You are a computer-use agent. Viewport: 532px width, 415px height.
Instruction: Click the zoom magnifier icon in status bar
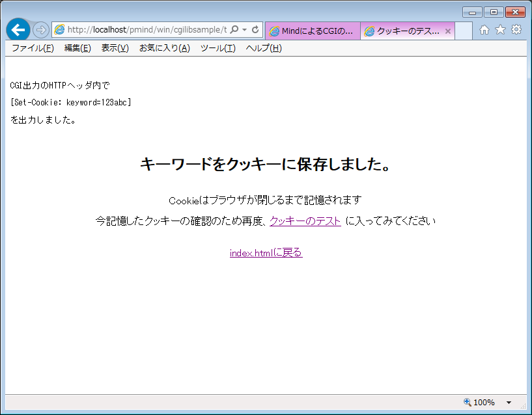pyautogui.click(x=467, y=402)
